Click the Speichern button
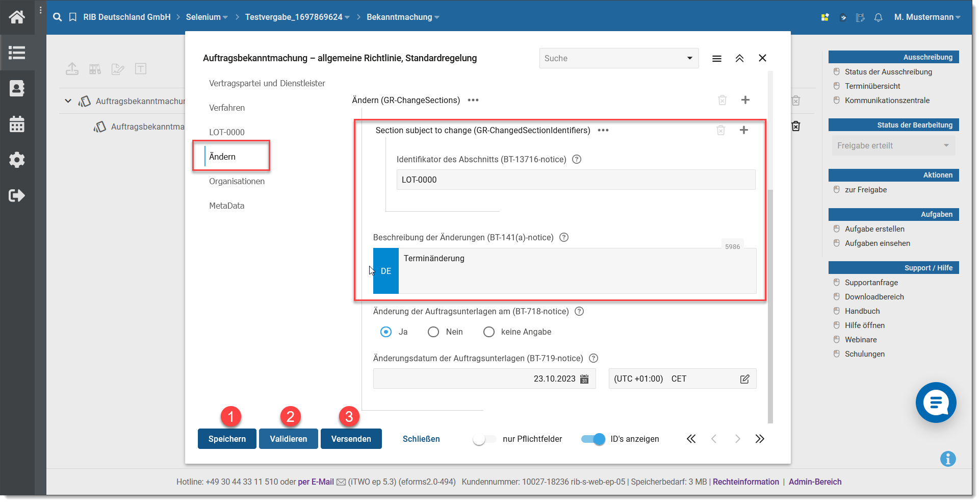 tap(227, 439)
